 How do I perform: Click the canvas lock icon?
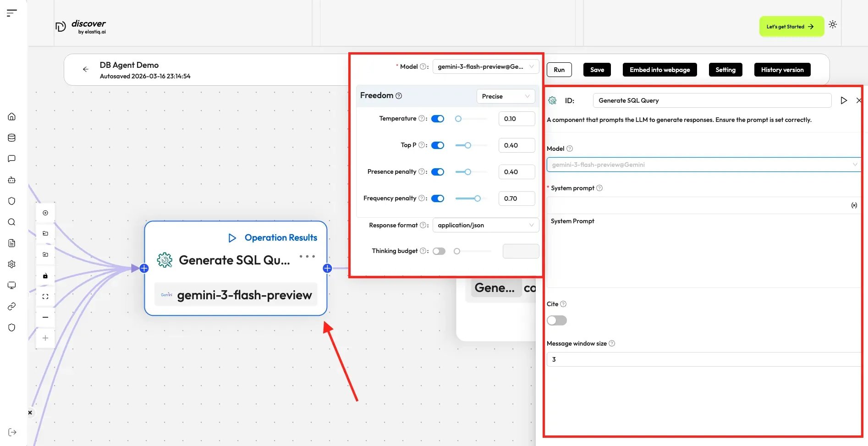click(45, 276)
